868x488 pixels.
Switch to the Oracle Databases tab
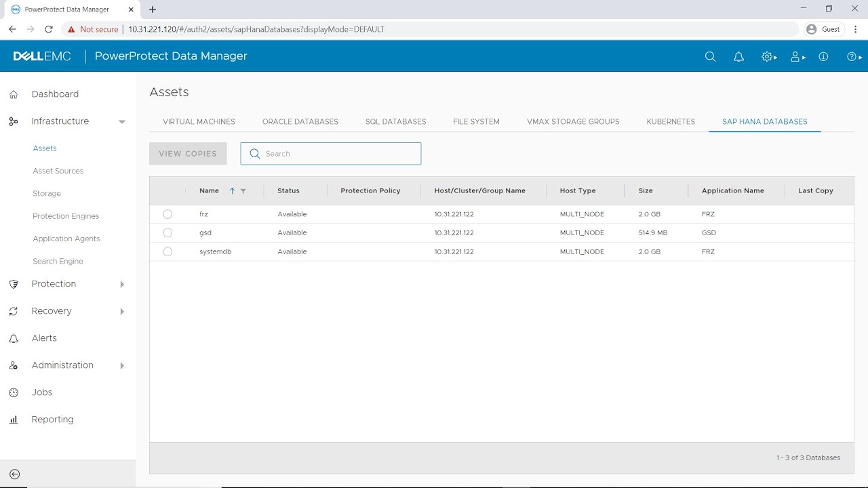300,122
